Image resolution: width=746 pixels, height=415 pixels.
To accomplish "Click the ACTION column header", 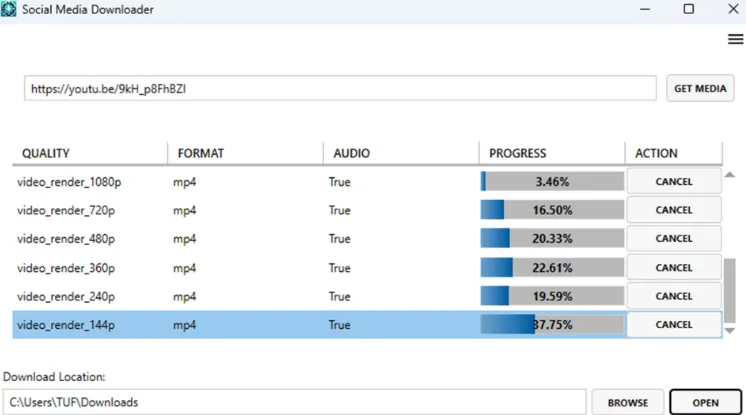I will tap(674, 153).
